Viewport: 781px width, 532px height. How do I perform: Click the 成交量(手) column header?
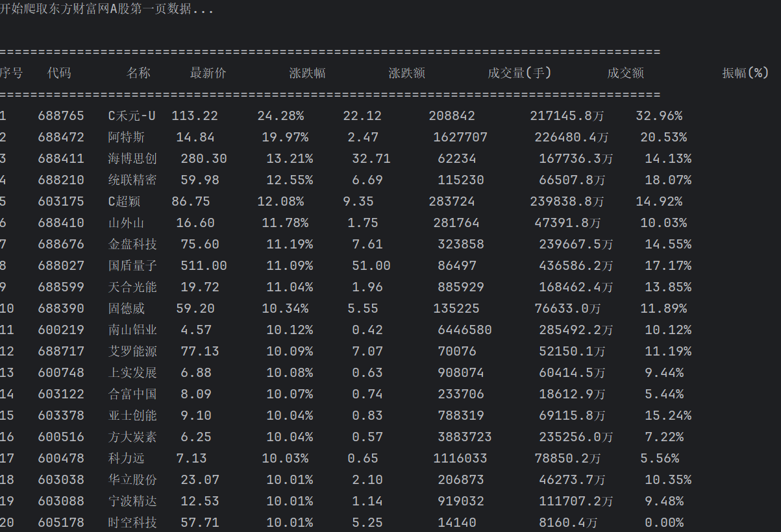[x=519, y=73]
